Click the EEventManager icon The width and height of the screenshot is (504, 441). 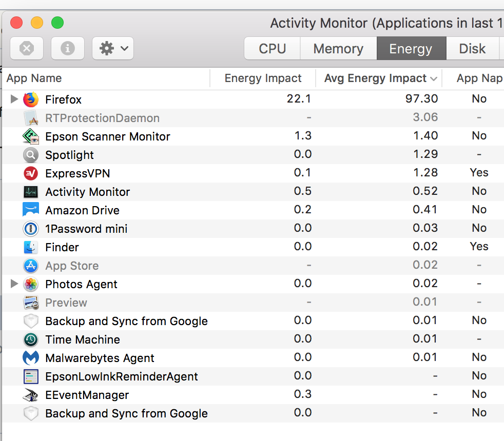click(31, 395)
